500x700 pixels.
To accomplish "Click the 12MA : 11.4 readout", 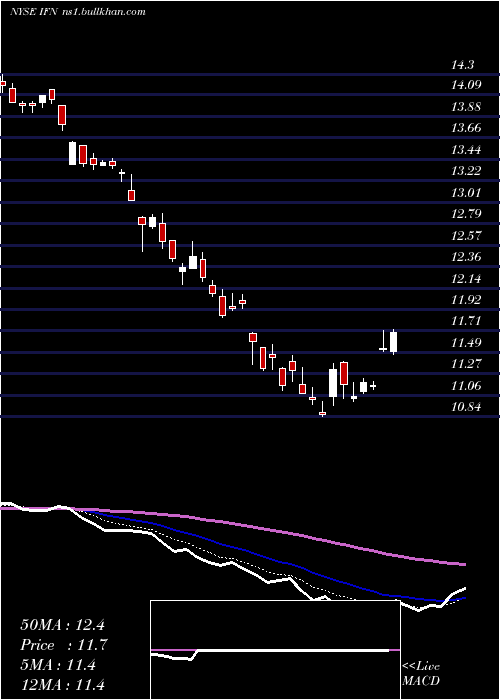I will [62, 685].
